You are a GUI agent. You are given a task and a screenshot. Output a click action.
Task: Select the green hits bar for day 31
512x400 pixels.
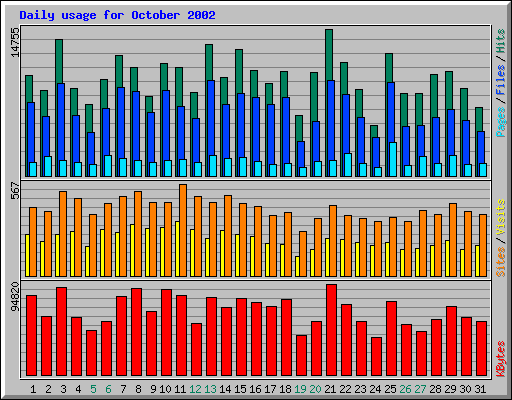tap(479, 119)
